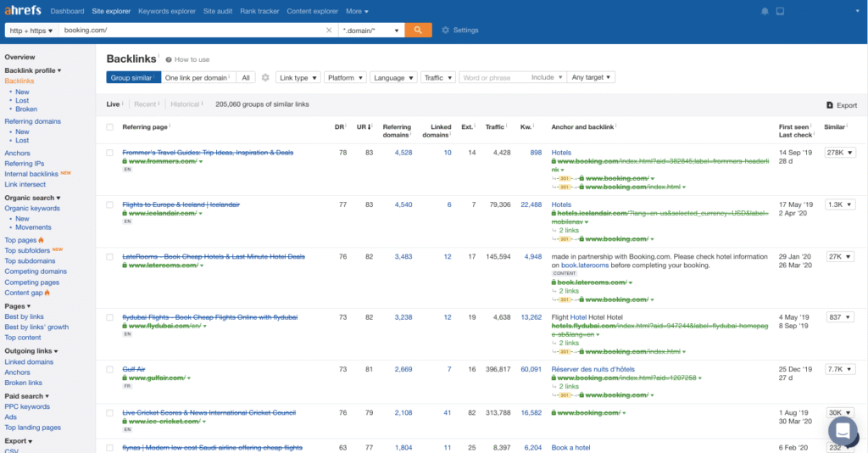Click the How to use help icon
The image size is (868, 453).
click(x=169, y=60)
